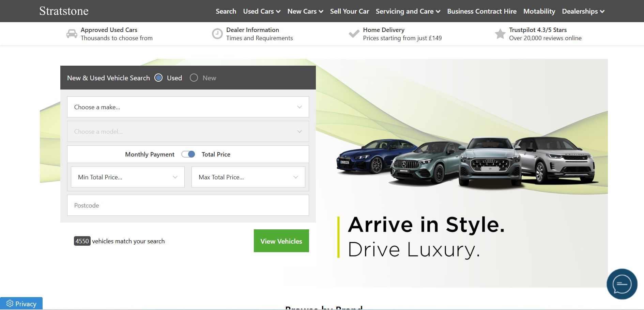Click into the Postcode field
Image resolution: width=644 pixels, height=310 pixels.
(188, 205)
